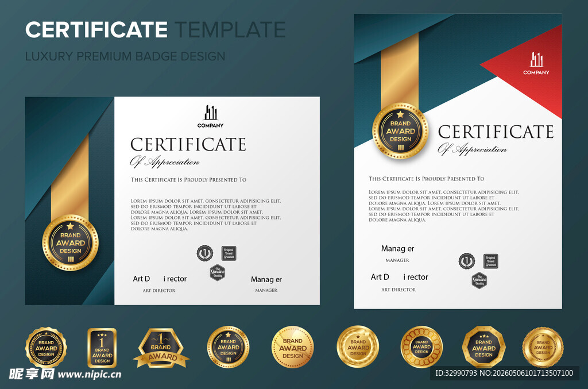Click the LUXURY PREMIUM BADGE DESIGN subtitle
Viewport: 588px width, 389px height.
(x=125, y=56)
